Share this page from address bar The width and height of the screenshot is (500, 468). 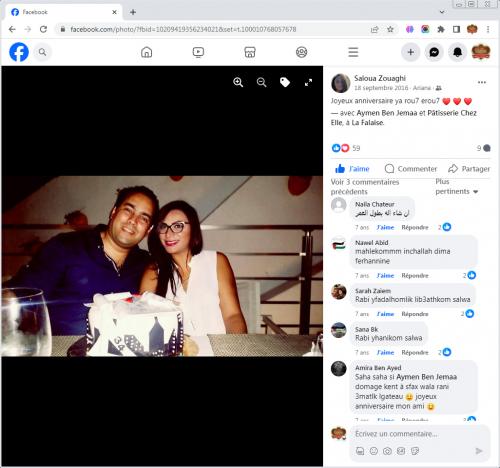click(375, 29)
